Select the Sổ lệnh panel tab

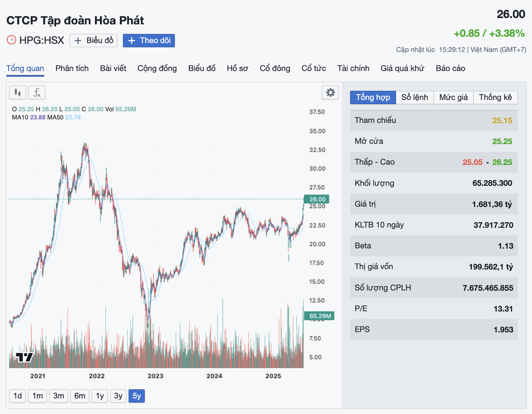[415, 97]
